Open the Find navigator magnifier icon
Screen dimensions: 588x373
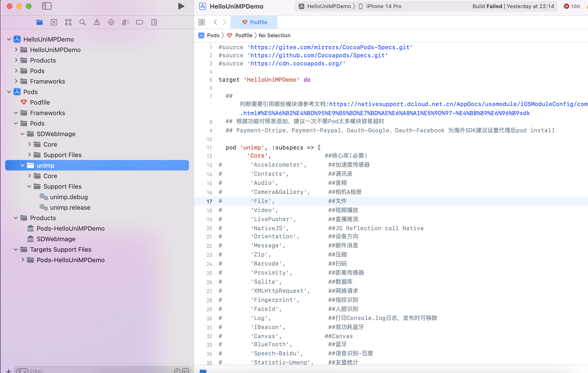83,22
